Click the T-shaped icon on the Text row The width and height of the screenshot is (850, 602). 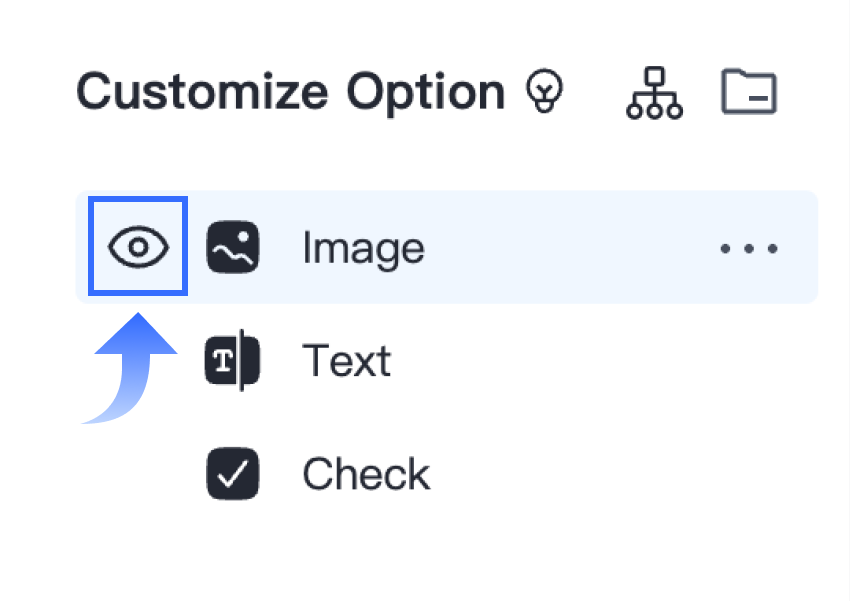pyautogui.click(x=234, y=360)
